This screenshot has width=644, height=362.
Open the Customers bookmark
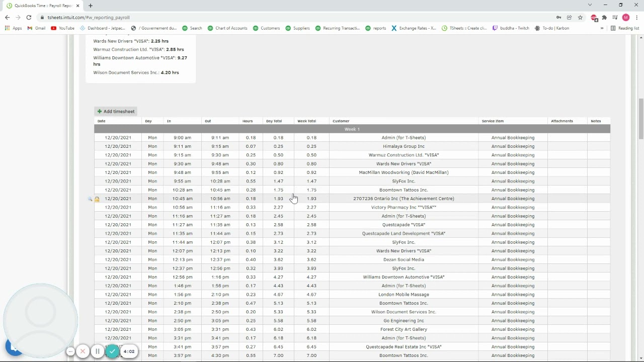266,28
